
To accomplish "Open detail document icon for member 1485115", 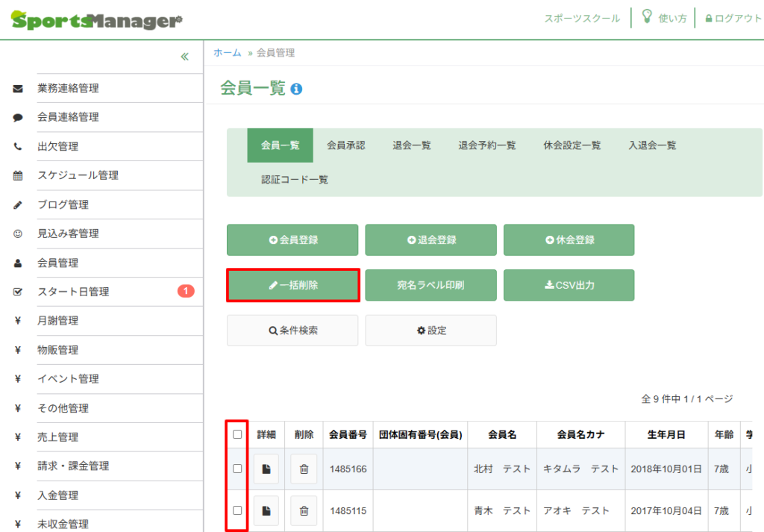I will tap(266, 510).
